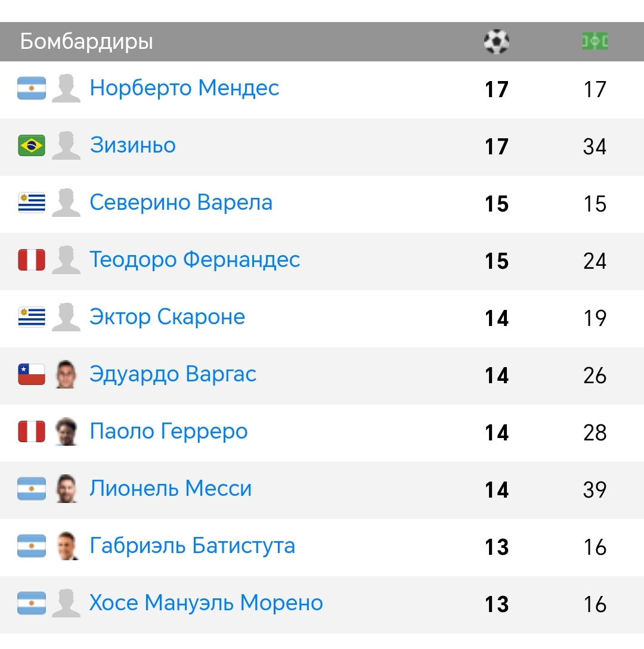Image resolution: width=644 pixels, height=649 pixels.
Task: Click the soccer ball goals column icon
Action: click(496, 42)
